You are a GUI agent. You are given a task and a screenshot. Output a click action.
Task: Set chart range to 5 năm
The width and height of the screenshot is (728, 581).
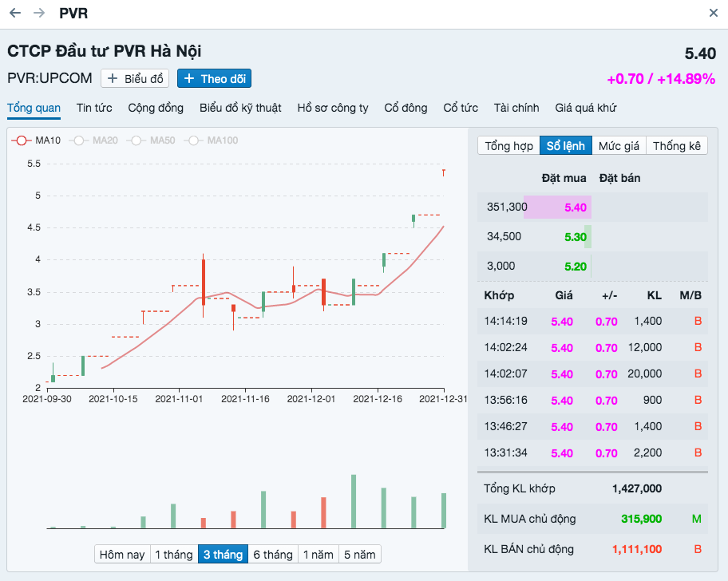pos(360,554)
